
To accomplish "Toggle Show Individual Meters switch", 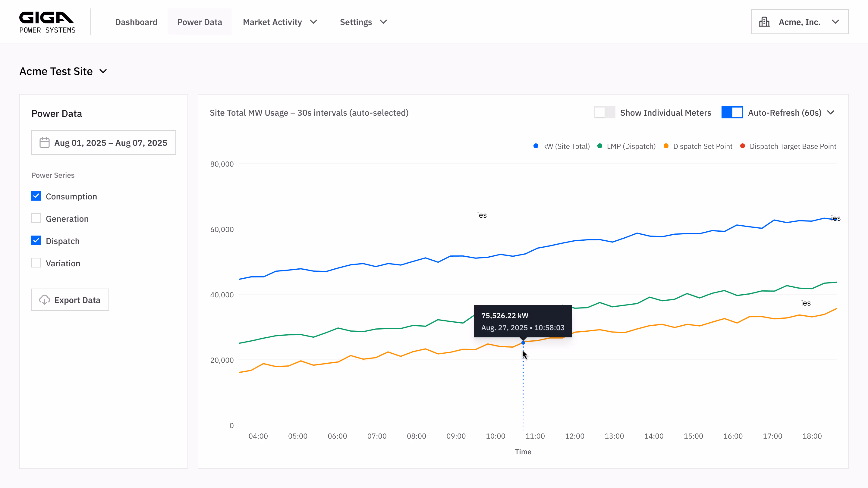I will click(604, 112).
